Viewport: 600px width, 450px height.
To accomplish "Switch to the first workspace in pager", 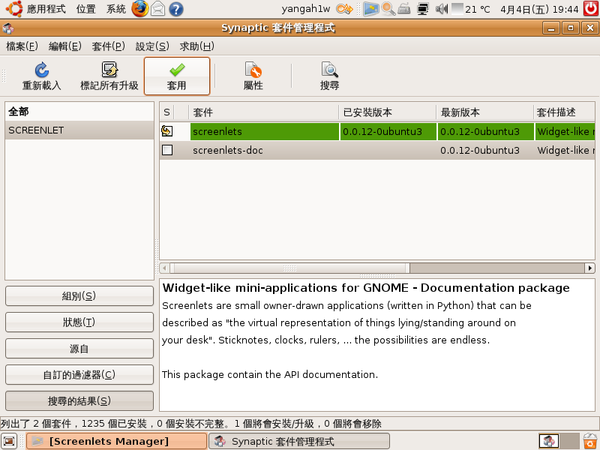I will [x=549, y=441].
